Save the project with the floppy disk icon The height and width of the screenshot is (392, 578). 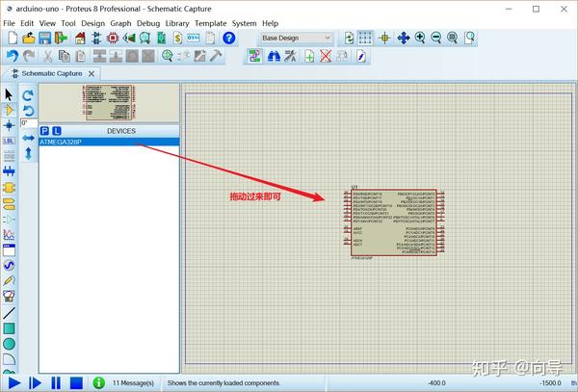coord(45,38)
